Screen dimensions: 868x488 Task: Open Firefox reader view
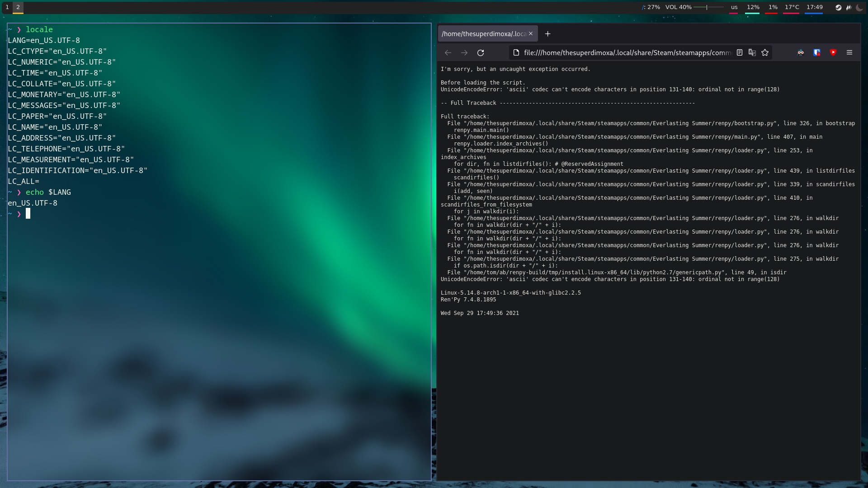pyautogui.click(x=740, y=52)
